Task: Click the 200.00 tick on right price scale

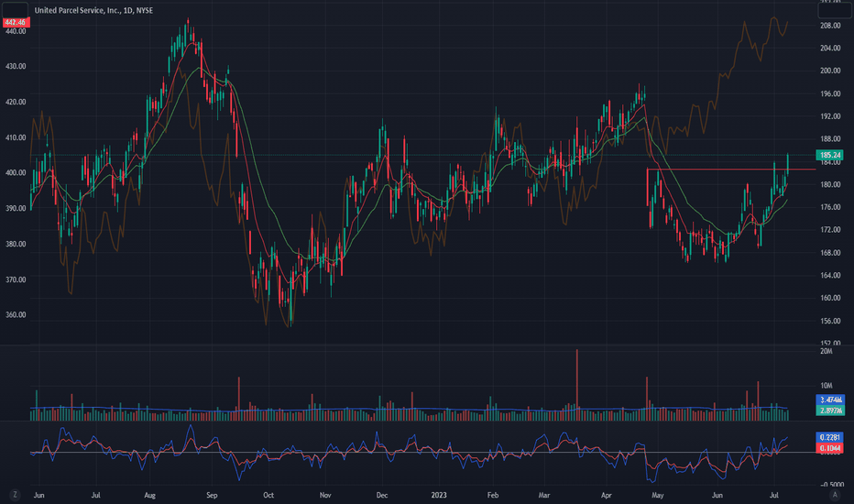Action: (x=830, y=71)
